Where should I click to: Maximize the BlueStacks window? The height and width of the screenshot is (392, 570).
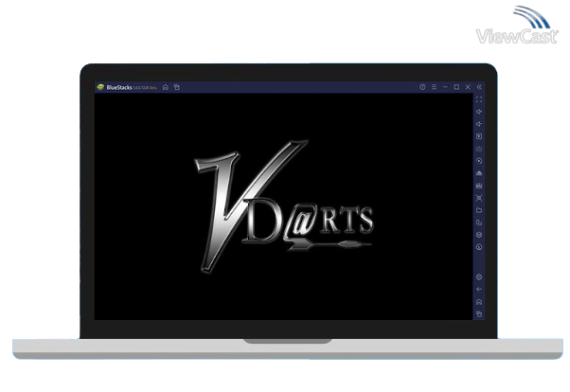tap(456, 87)
